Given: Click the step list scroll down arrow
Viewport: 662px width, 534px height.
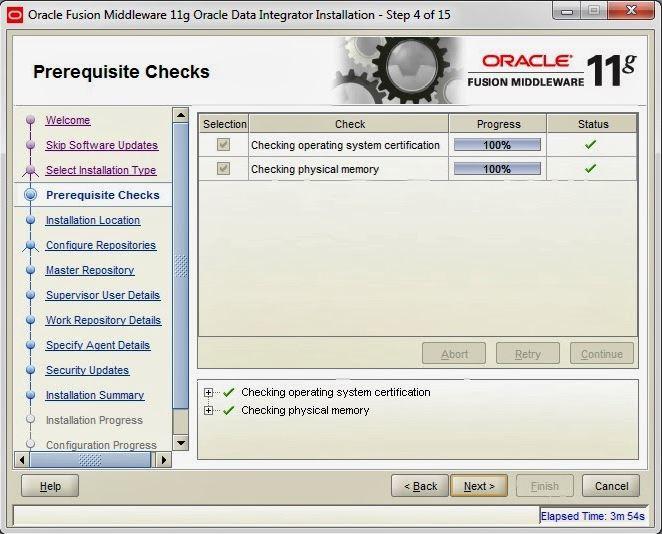Looking at the screenshot, I should tap(181, 443).
